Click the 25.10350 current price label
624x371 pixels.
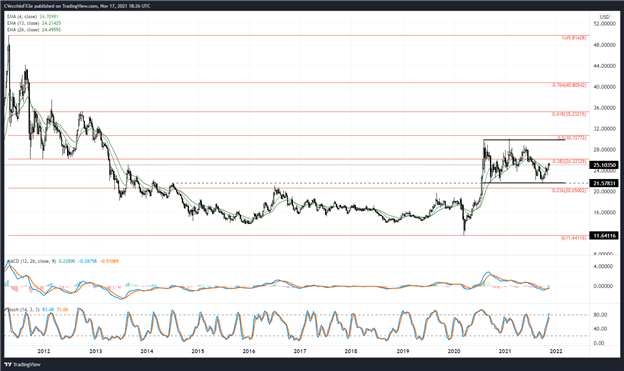[604, 165]
